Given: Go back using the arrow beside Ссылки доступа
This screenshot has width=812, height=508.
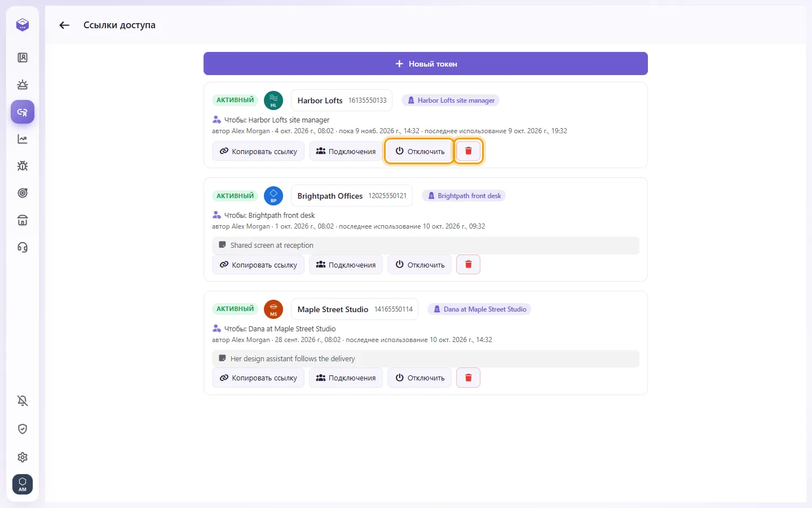Looking at the screenshot, I should coord(64,25).
